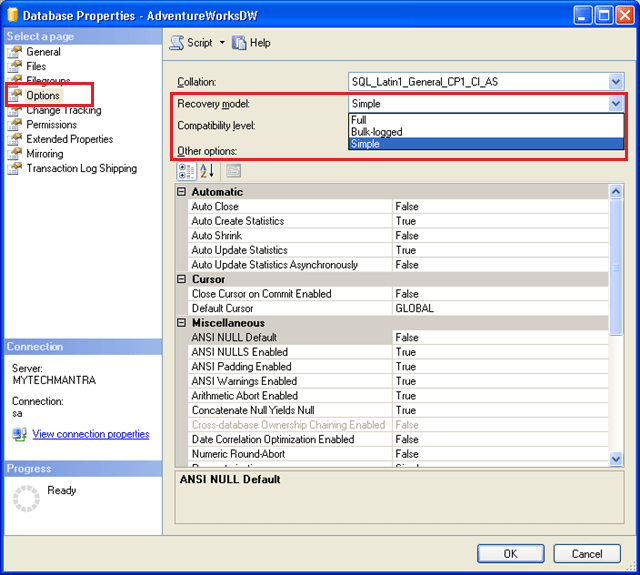Click scrollbar down arrow in options grid
The width and height of the screenshot is (640, 575).
coord(616,459)
